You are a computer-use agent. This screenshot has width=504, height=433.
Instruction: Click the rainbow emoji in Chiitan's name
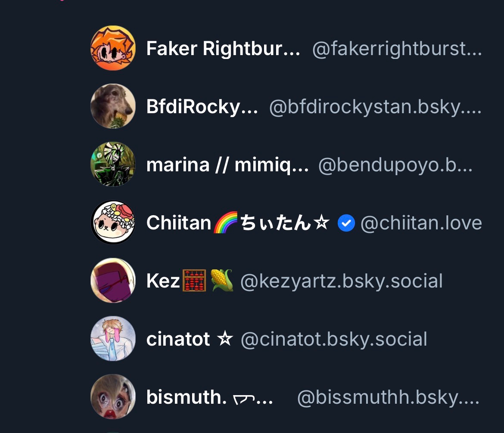pyautogui.click(x=226, y=222)
